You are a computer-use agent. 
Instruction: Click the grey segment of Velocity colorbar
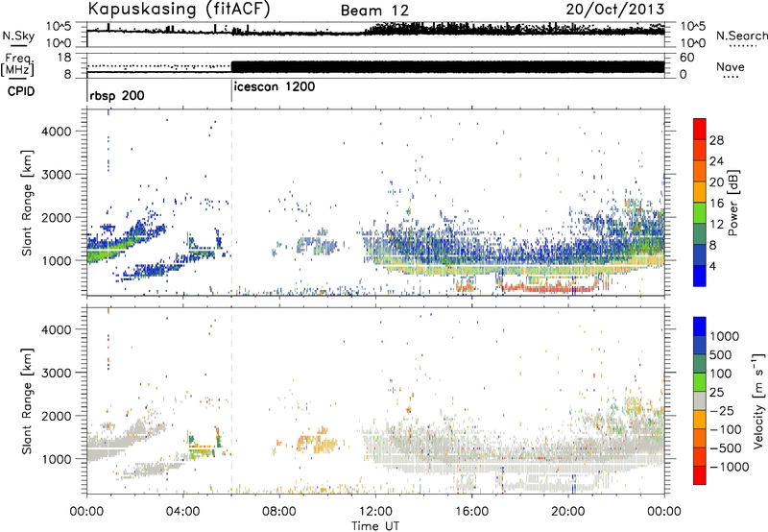pyautogui.click(x=700, y=401)
